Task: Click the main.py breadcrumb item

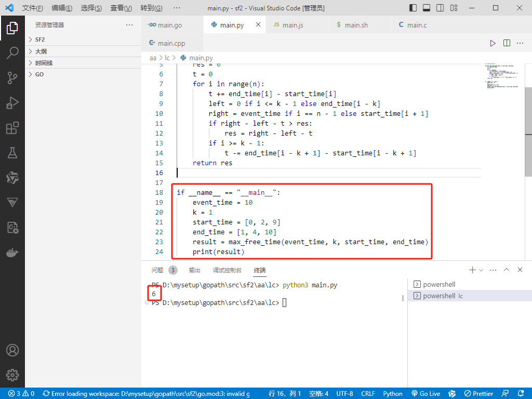Action: tap(196, 58)
